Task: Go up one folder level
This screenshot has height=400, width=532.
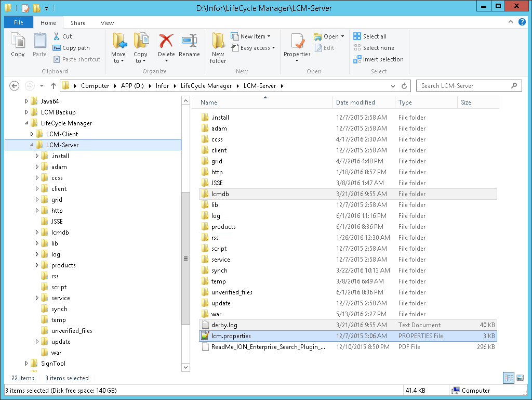Action: (53, 86)
